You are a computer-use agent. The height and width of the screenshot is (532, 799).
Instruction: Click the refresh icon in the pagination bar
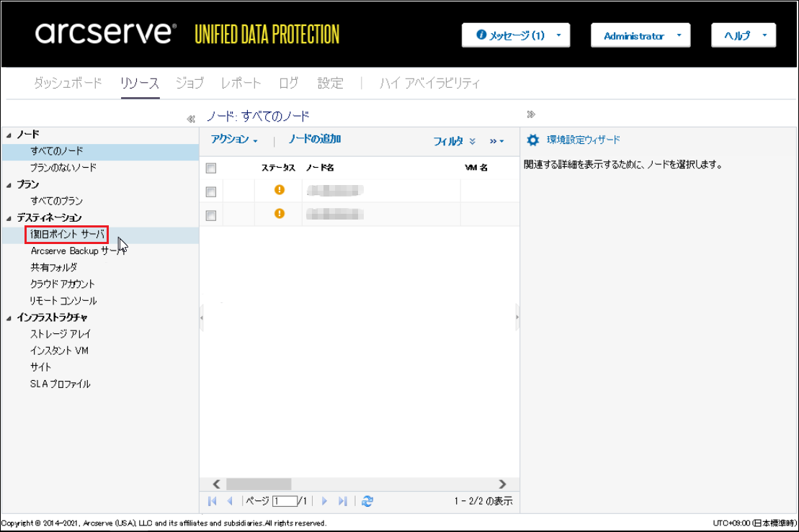coord(367,501)
